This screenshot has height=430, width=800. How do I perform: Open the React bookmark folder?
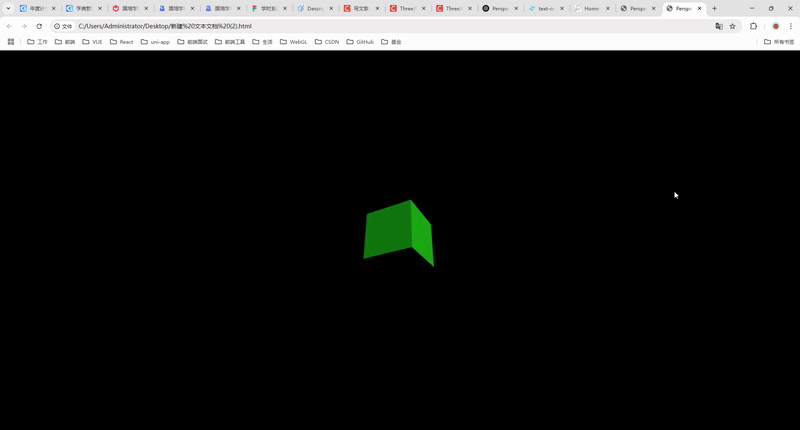click(121, 42)
